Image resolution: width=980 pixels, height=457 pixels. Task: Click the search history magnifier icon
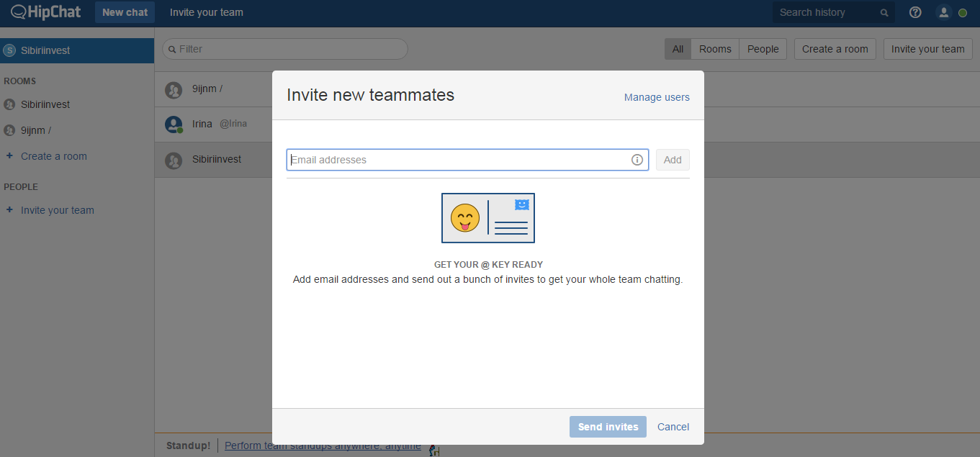click(884, 13)
